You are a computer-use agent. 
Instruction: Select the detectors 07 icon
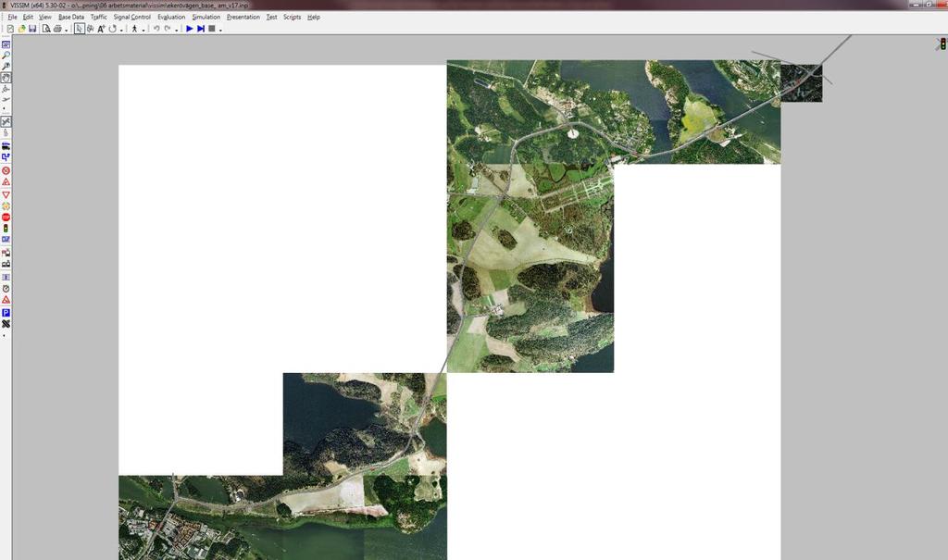pyautogui.click(x=6, y=240)
